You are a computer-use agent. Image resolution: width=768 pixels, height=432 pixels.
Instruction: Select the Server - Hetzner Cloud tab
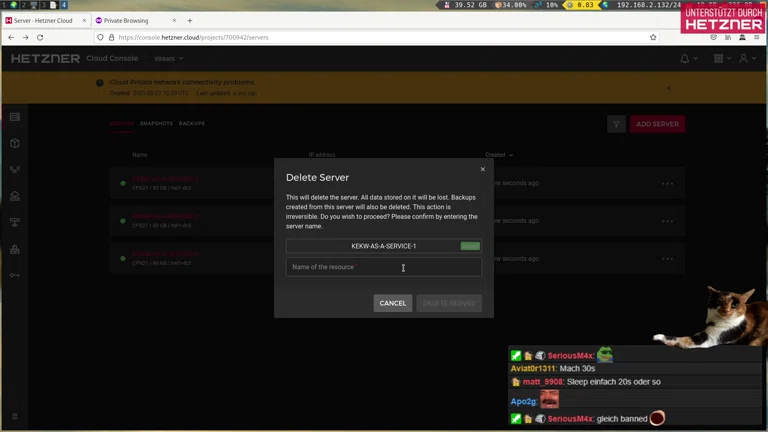(x=45, y=21)
